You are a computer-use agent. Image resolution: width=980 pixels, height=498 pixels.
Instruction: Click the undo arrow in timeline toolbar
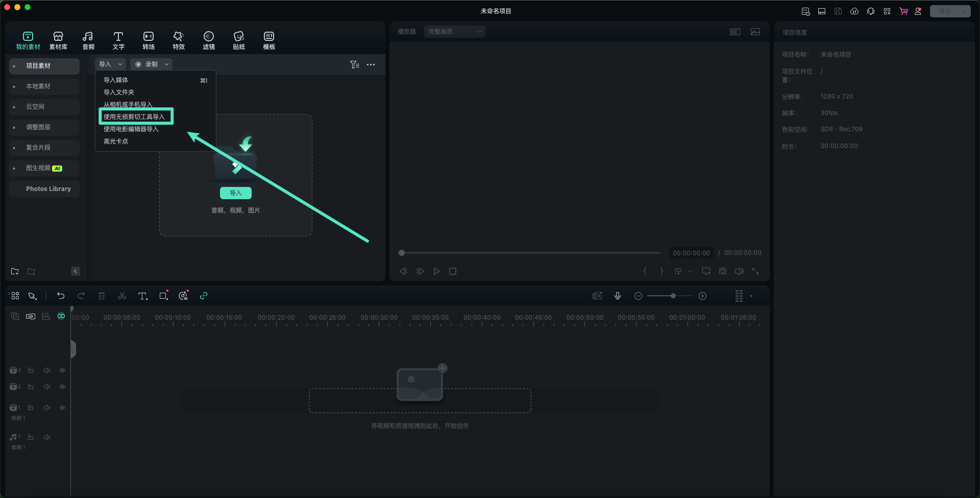[61, 296]
